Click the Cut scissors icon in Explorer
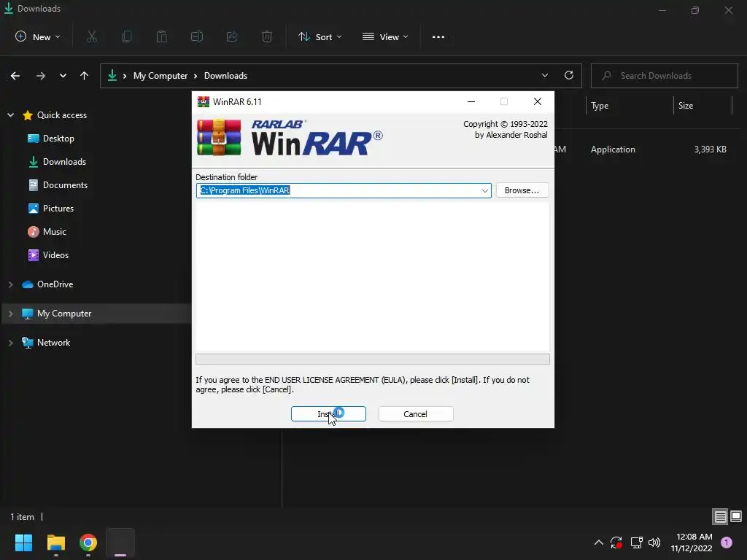The image size is (747, 560). [92, 36]
